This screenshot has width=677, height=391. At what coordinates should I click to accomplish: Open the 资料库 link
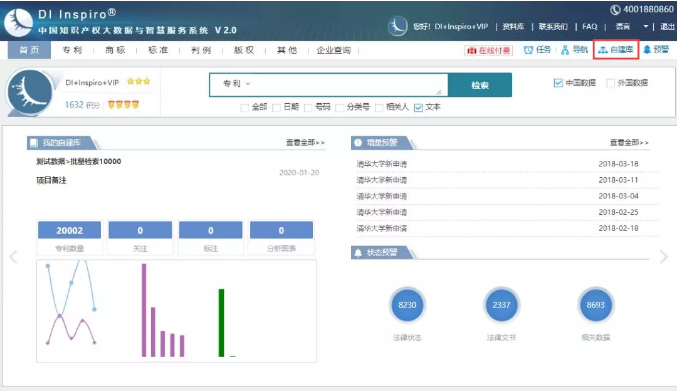click(x=513, y=26)
